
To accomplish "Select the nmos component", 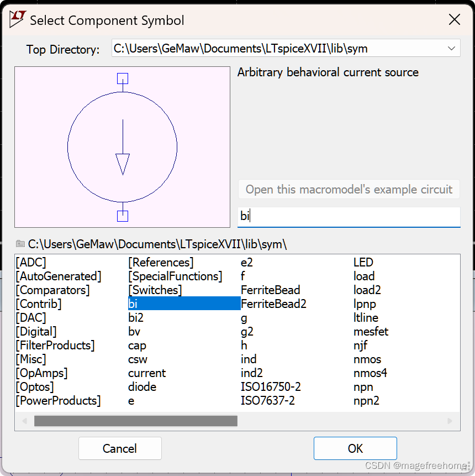I will pos(367,360).
